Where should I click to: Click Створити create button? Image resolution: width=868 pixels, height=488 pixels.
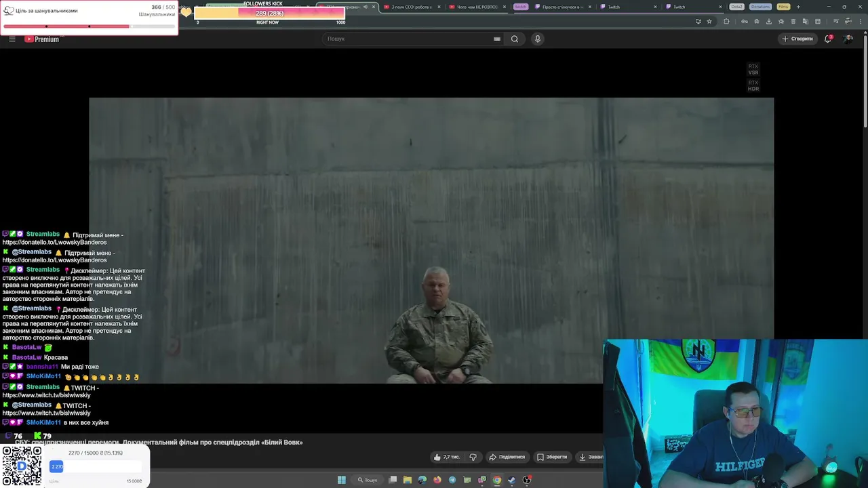797,39
